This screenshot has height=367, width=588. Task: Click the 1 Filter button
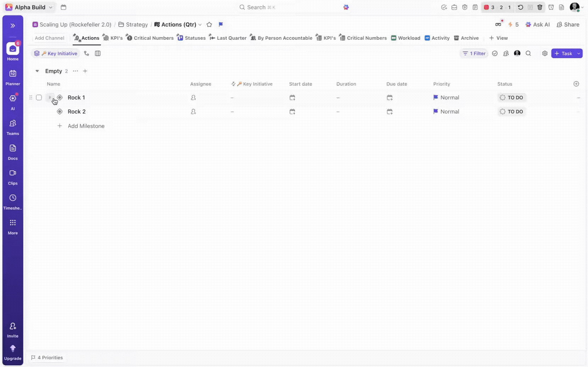click(474, 53)
